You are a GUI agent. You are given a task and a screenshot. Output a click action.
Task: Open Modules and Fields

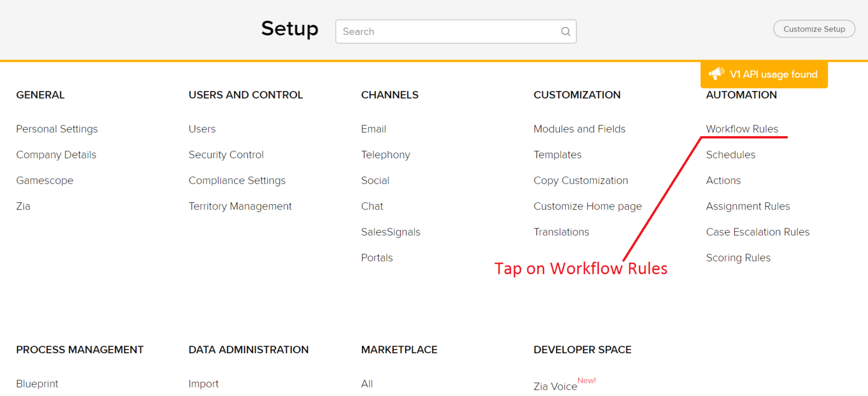[579, 129]
